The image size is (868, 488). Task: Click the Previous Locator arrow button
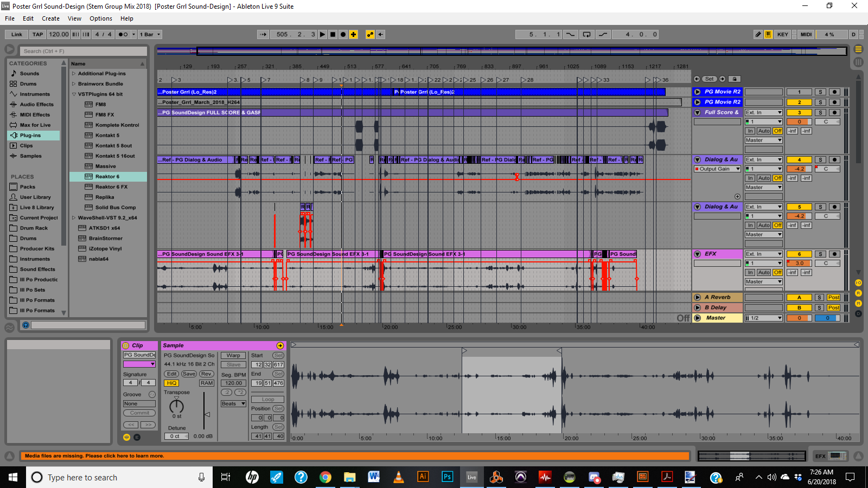point(697,79)
